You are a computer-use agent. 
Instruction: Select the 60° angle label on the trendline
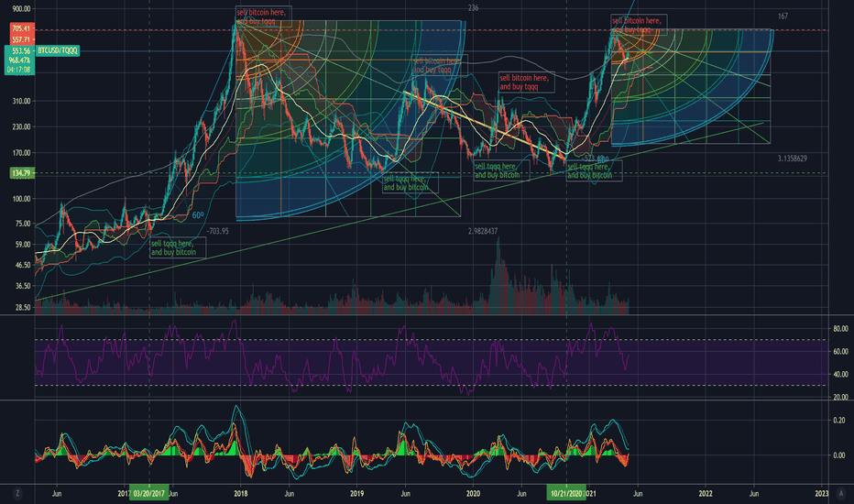click(198, 215)
